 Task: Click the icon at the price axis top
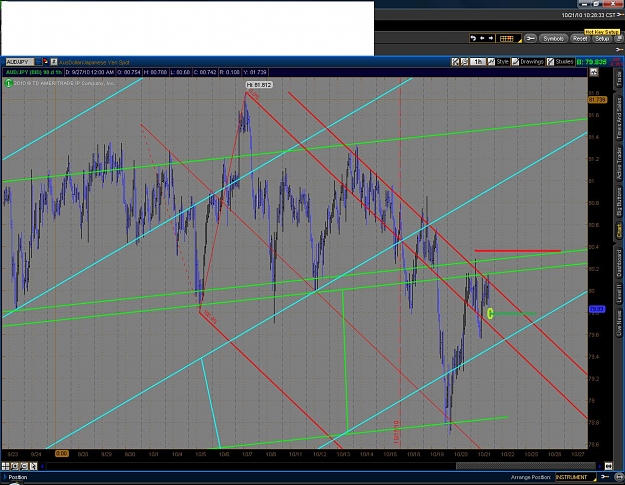click(594, 72)
